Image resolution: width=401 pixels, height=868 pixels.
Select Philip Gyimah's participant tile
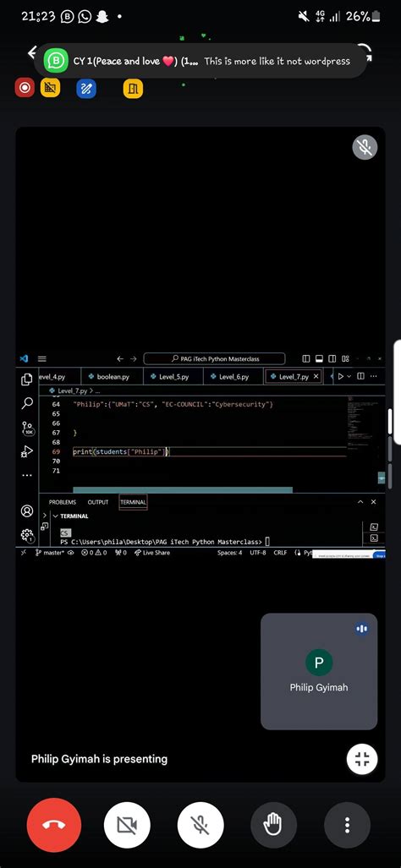click(319, 671)
